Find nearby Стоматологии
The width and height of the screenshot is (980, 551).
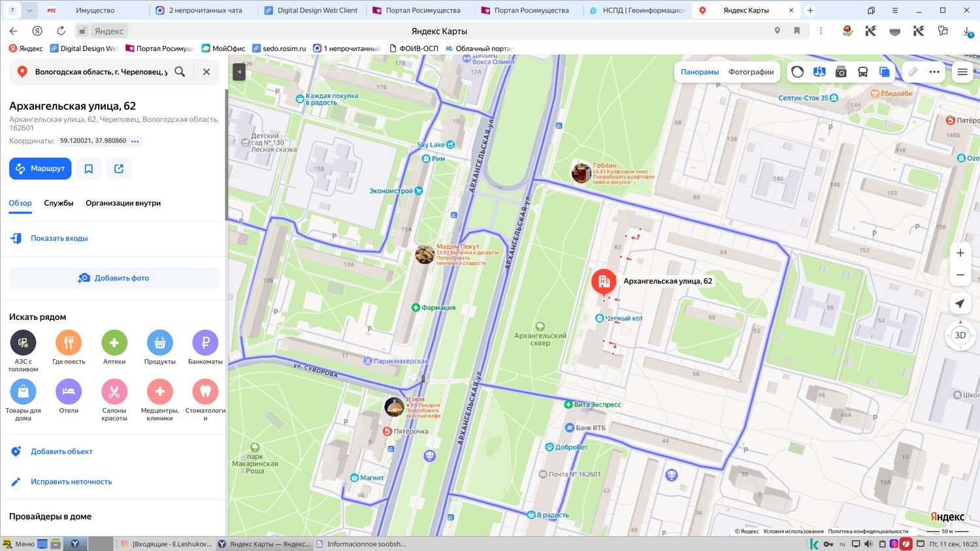[x=205, y=400]
